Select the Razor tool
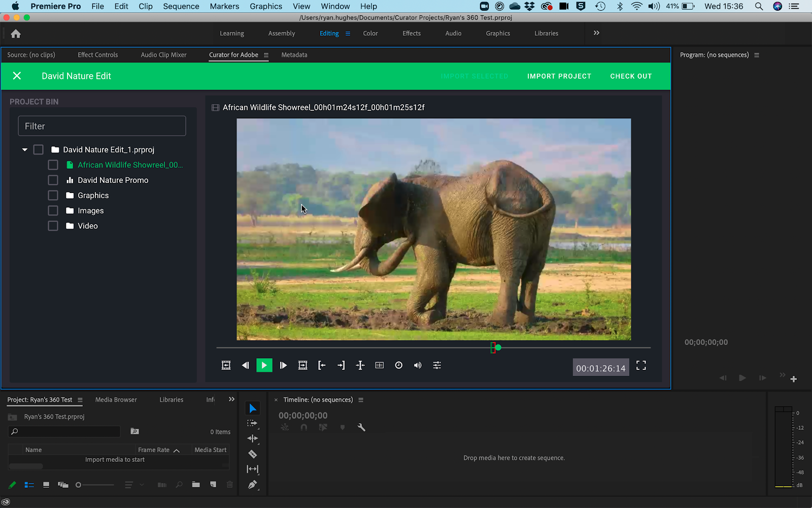The width and height of the screenshot is (812, 508). [252, 454]
